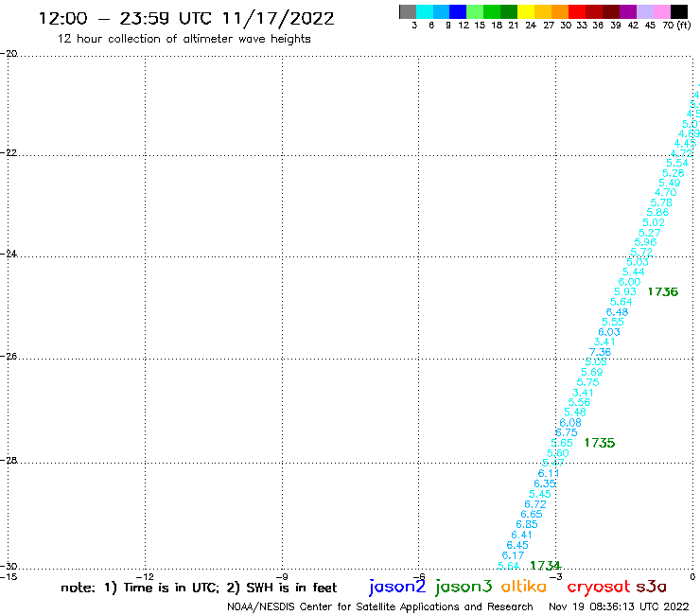This screenshot has height=615, width=700.
Task: Select the lavender legend swatch
Action: coord(644,11)
